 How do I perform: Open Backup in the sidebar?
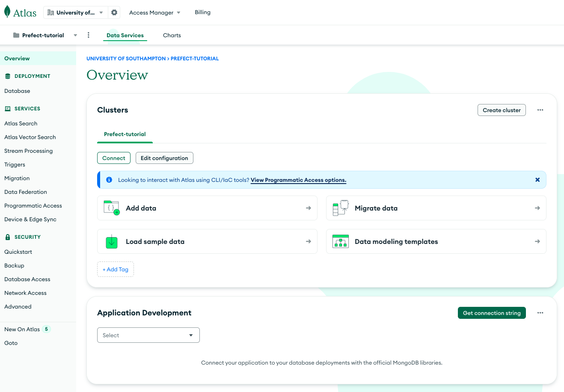(x=14, y=265)
